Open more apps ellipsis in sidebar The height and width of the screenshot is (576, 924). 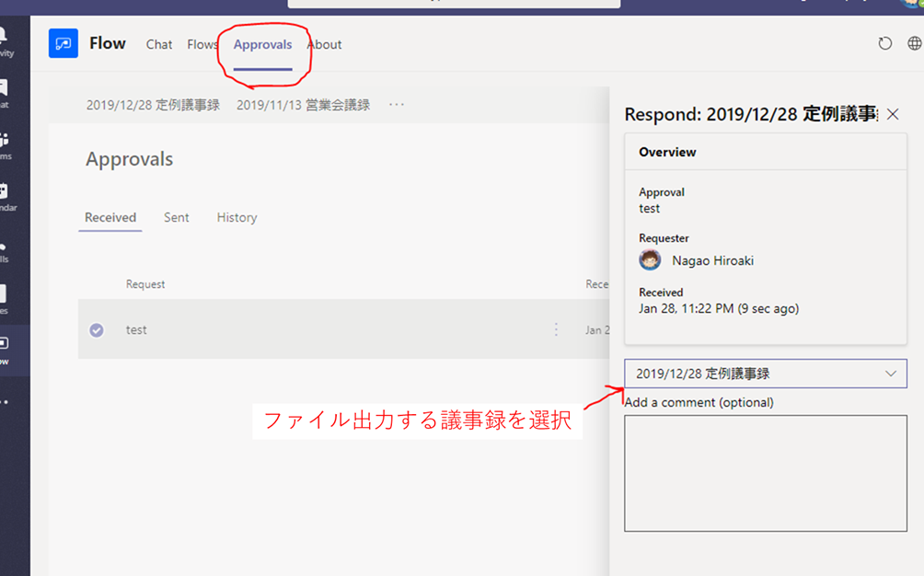click(x=5, y=402)
